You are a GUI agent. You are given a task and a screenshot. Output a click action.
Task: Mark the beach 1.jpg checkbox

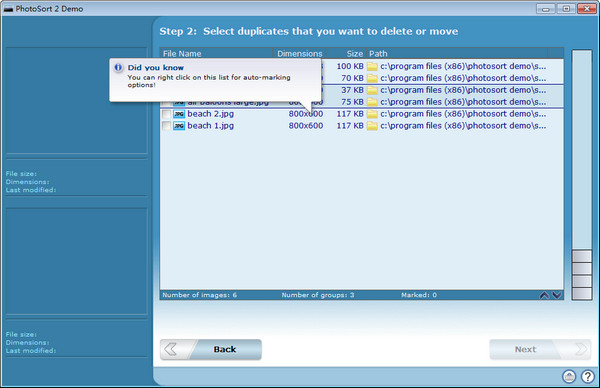tap(166, 126)
